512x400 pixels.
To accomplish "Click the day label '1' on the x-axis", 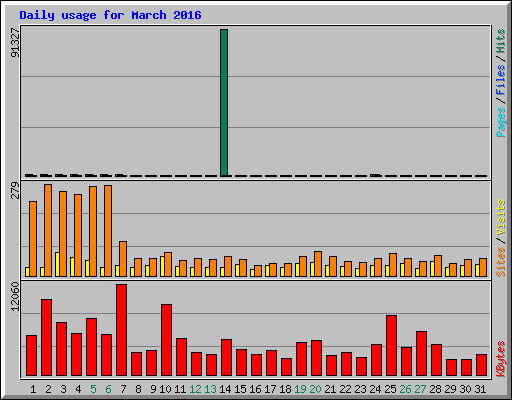I will pyautogui.click(x=33, y=389).
